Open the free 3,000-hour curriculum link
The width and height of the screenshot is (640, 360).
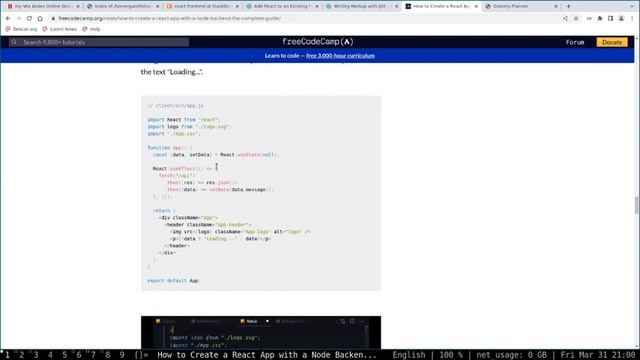tap(340, 56)
